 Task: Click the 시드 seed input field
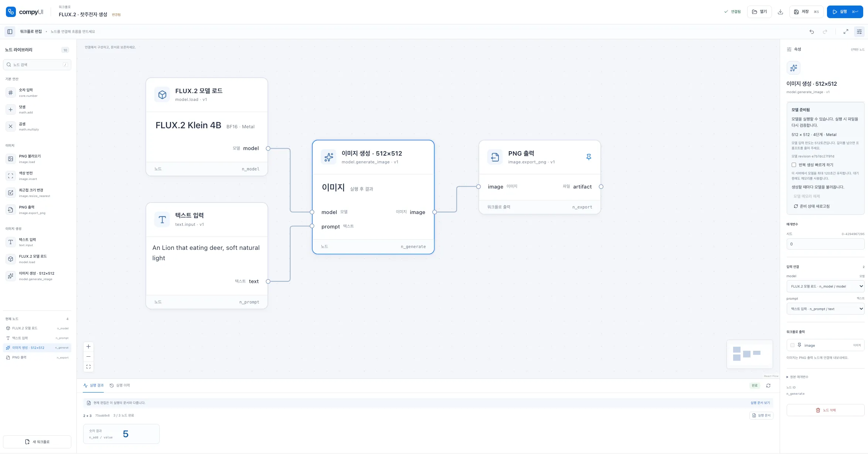pyautogui.click(x=826, y=244)
